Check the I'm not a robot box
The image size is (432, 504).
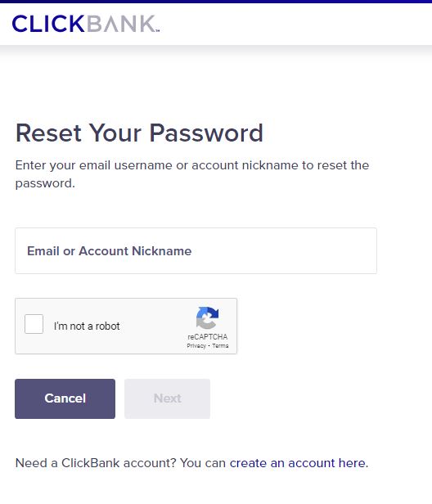point(34,324)
